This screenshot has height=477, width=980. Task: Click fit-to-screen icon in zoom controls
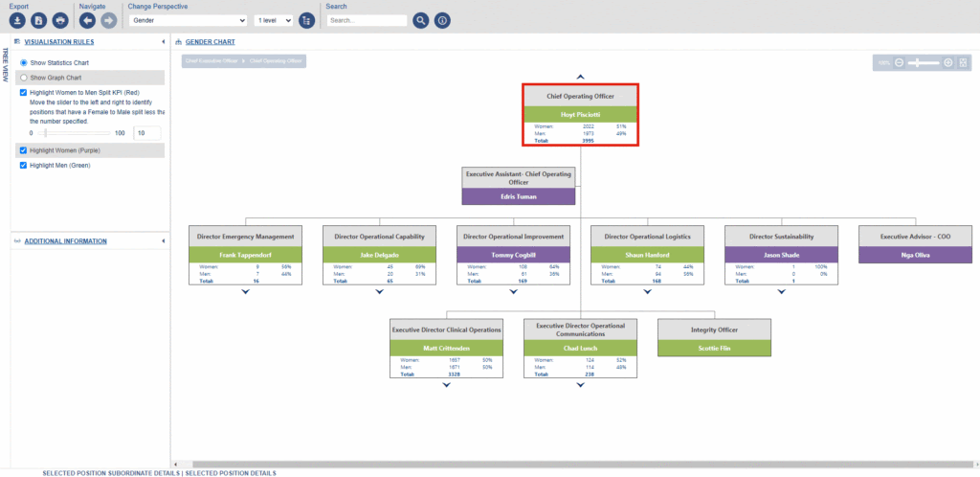click(x=963, y=62)
